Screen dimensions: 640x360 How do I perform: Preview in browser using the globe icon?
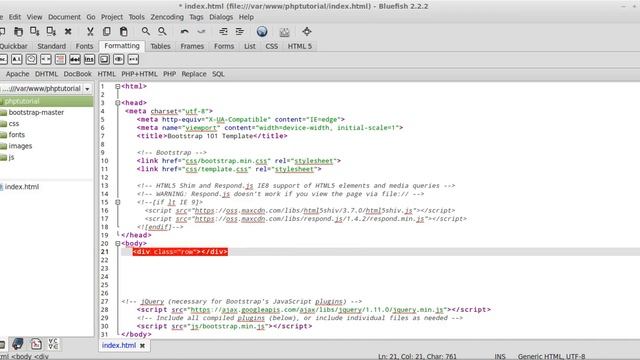[262, 31]
